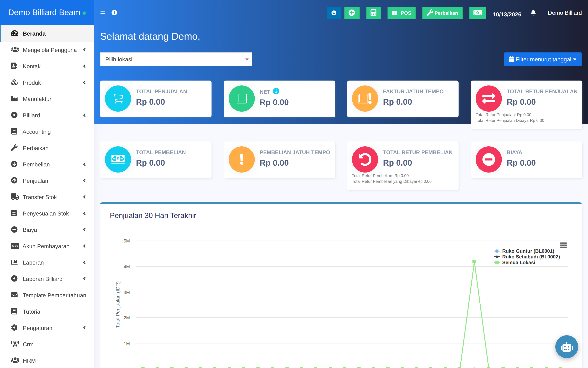Open the notifications bell icon
This screenshot has width=588, height=368.
pyautogui.click(x=533, y=13)
